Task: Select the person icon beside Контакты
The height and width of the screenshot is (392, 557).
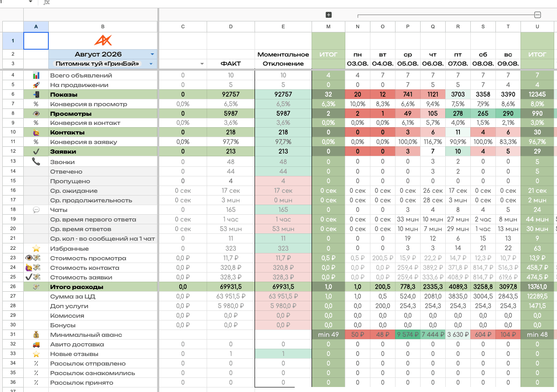Action: point(36,132)
